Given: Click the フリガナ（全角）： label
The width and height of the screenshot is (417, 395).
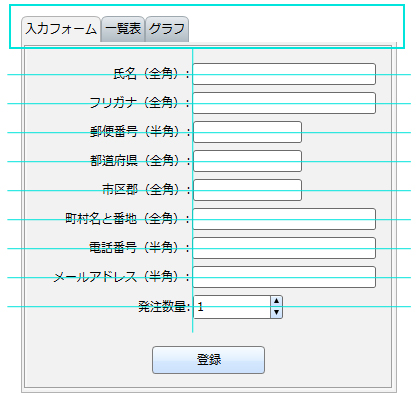Looking at the screenshot, I should pos(140,103).
